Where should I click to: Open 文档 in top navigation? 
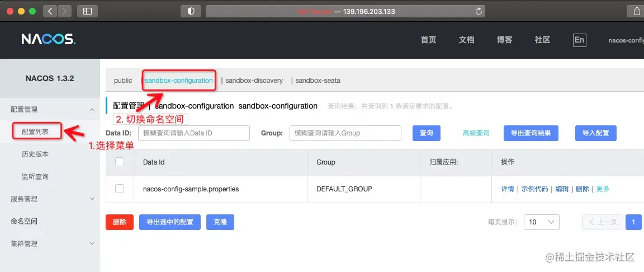point(467,40)
